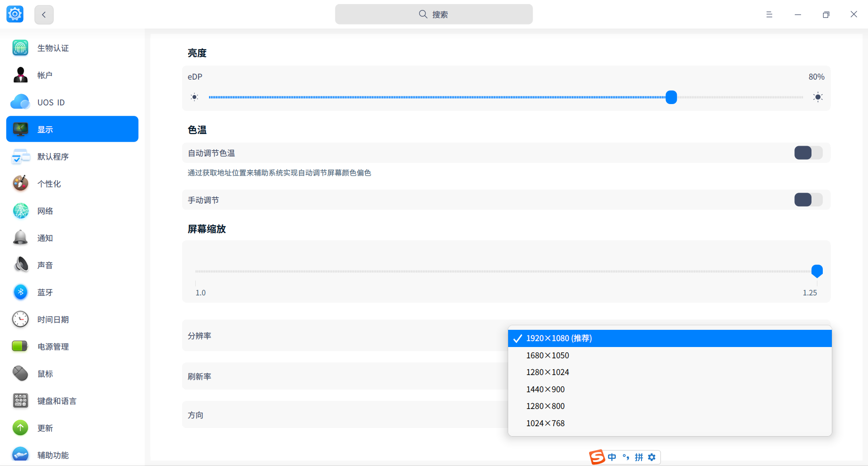The height and width of the screenshot is (466, 868).
Task: Click the back arrow button
Action: point(43,14)
